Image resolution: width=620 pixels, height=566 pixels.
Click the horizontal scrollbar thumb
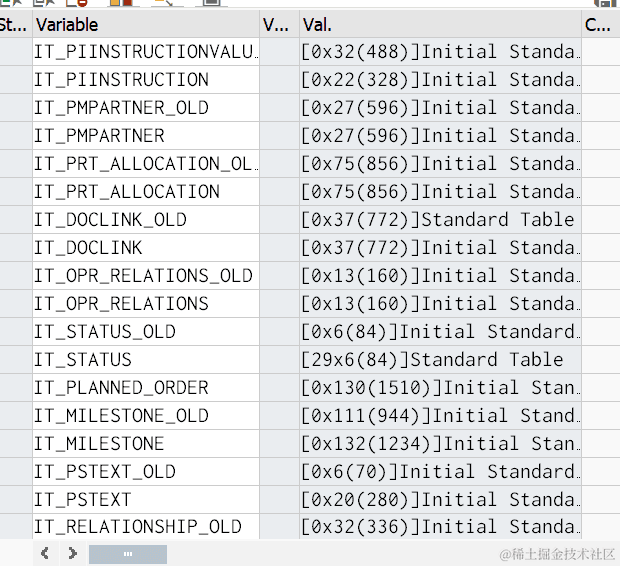point(128,554)
